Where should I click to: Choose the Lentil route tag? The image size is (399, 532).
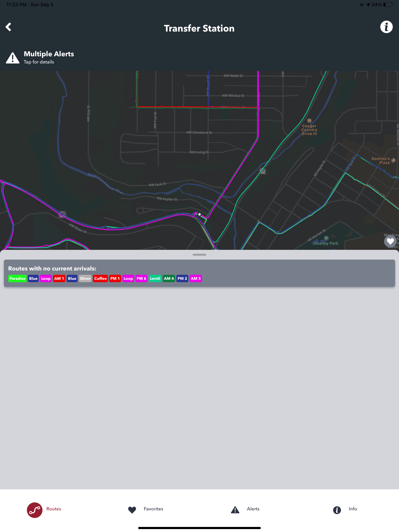point(155,278)
